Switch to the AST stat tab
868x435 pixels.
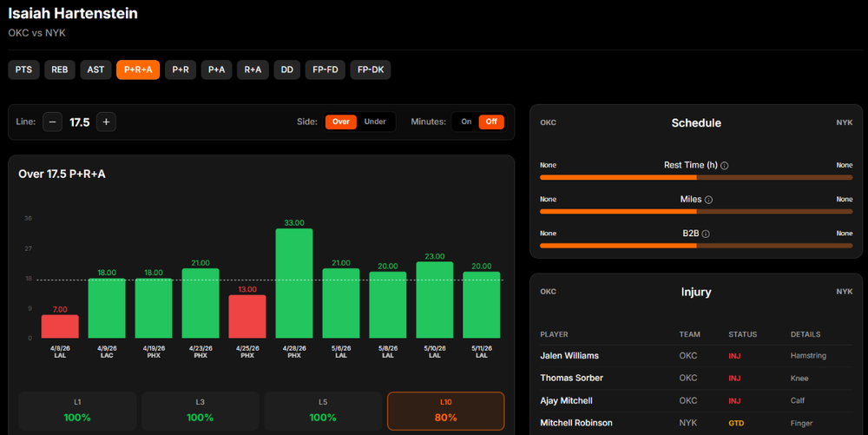(x=95, y=69)
